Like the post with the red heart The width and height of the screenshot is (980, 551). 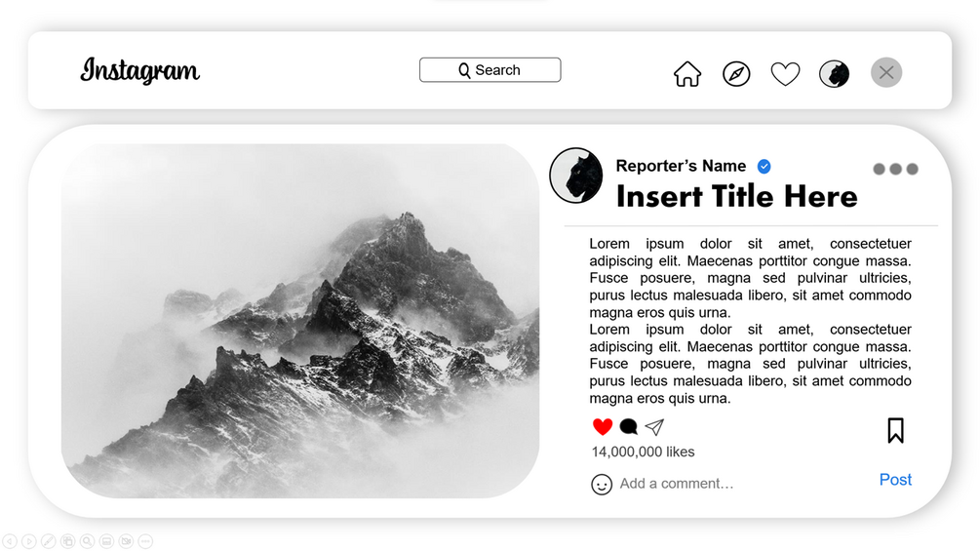tap(603, 427)
